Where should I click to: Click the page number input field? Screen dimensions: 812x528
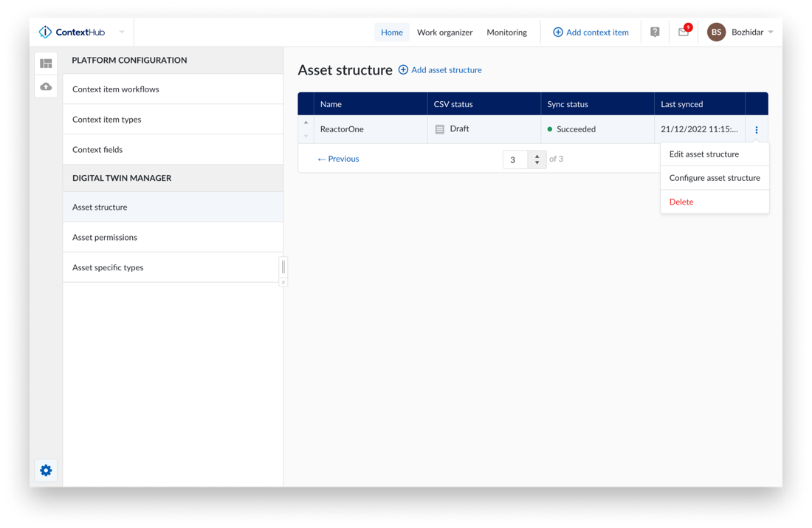[515, 160]
